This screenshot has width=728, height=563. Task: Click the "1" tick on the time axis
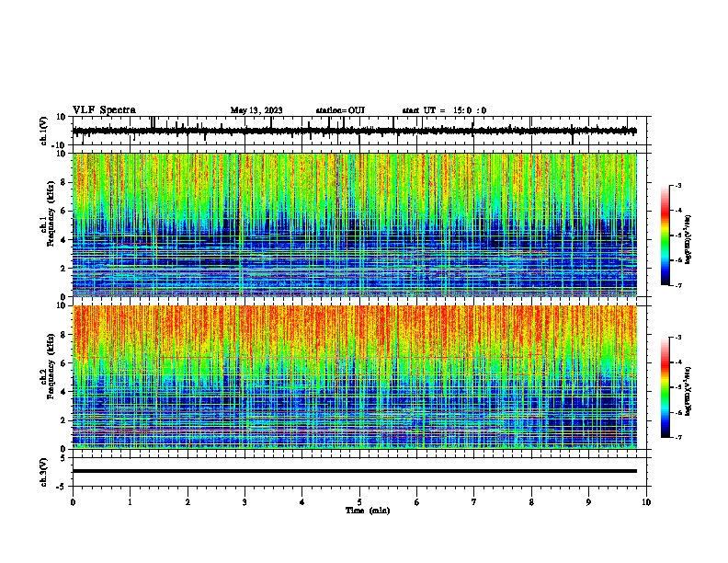click(130, 502)
